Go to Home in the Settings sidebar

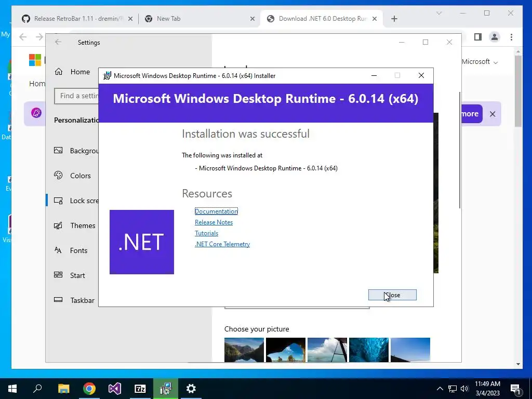pos(72,72)
